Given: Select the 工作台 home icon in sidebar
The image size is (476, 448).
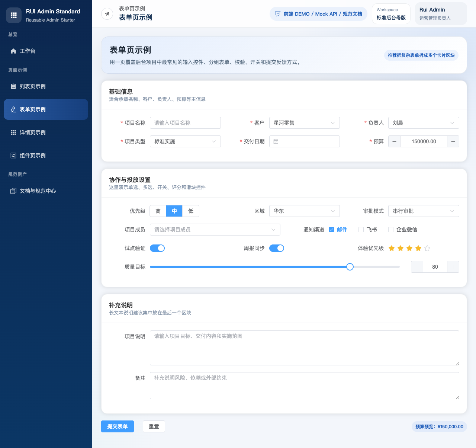Looking at the screenshot, I should 13,51.
